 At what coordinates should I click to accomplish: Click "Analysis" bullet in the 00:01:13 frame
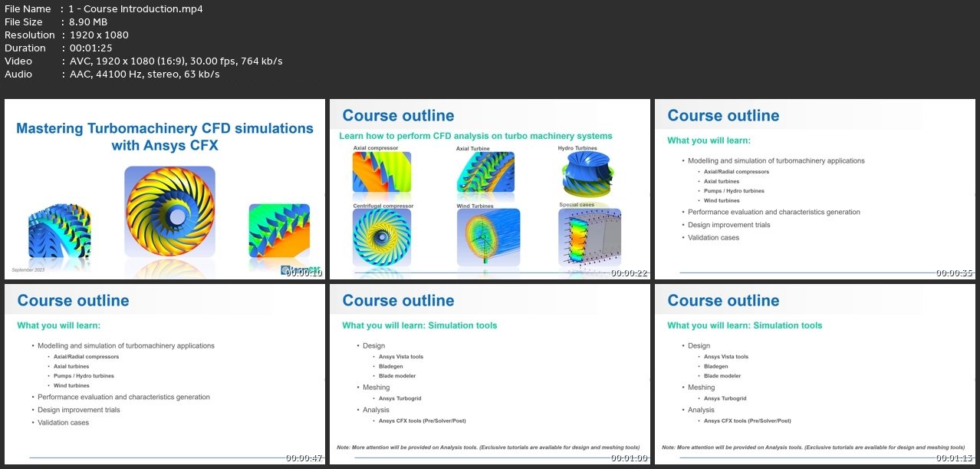click(701, 410)
